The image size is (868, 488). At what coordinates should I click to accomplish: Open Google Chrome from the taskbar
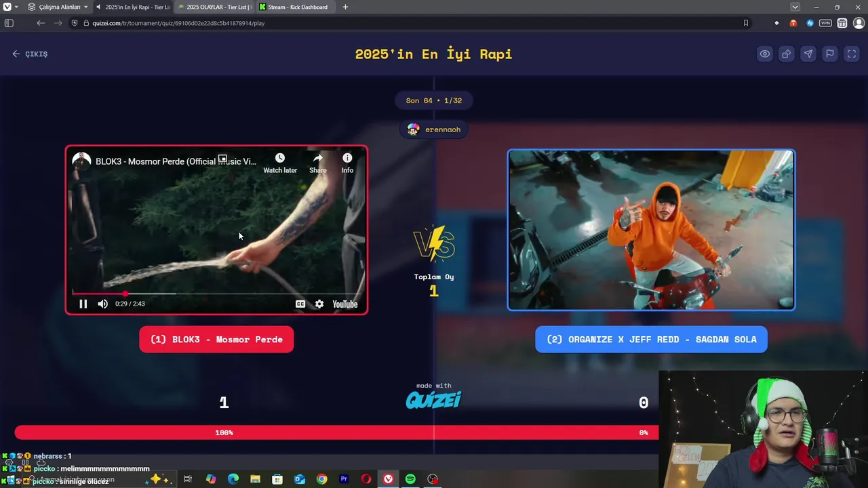pos(321,479)
